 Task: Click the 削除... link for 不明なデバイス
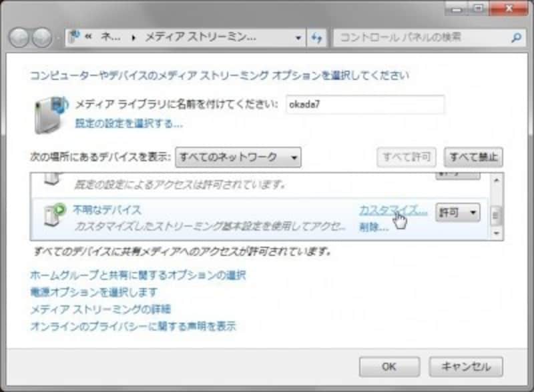(374, 227)
